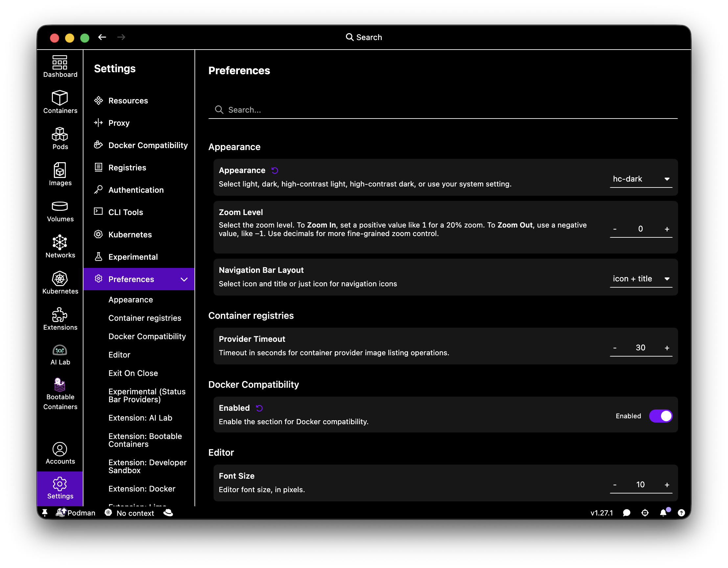
Task: Open the Navigation Bar Layout dropdown
Action: (x=641, y=279)
